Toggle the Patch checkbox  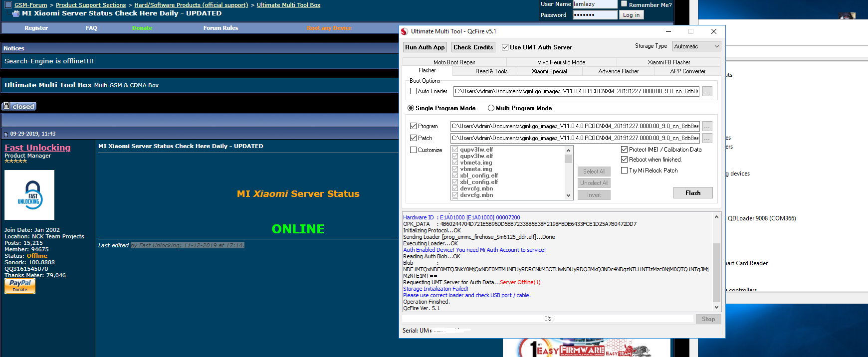coord(413,138)
